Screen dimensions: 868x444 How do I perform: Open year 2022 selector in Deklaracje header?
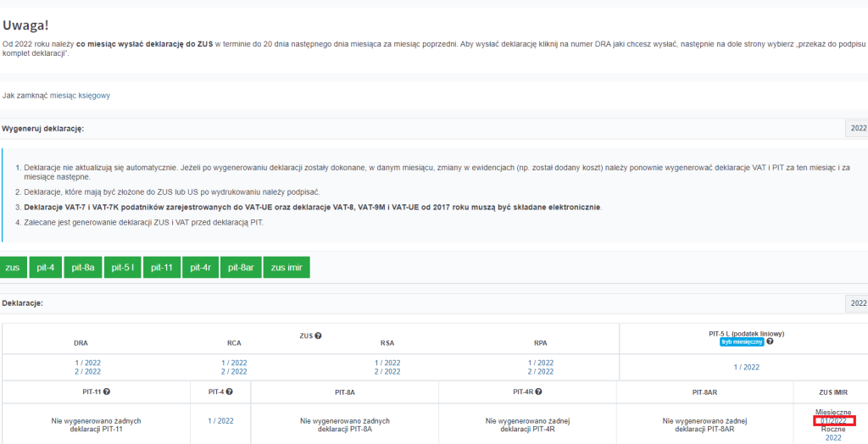(857, 303)
